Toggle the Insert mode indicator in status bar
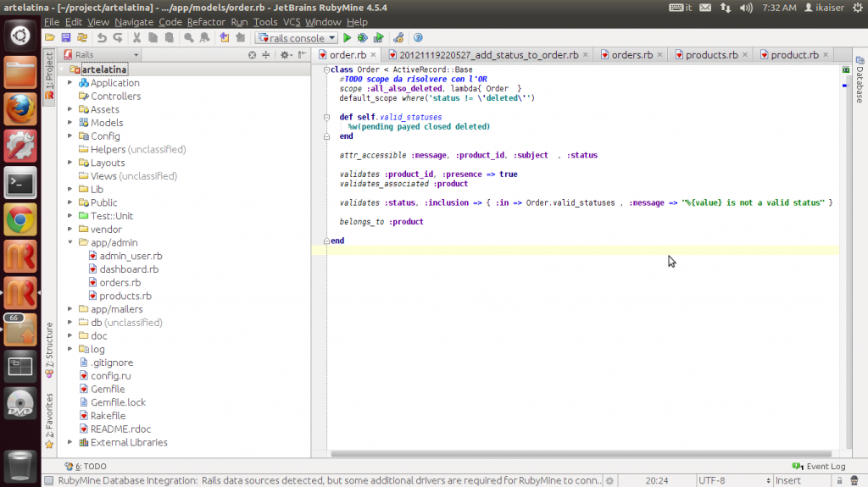The width and height of the screenshot is (868, 487). tap(787, 480)
